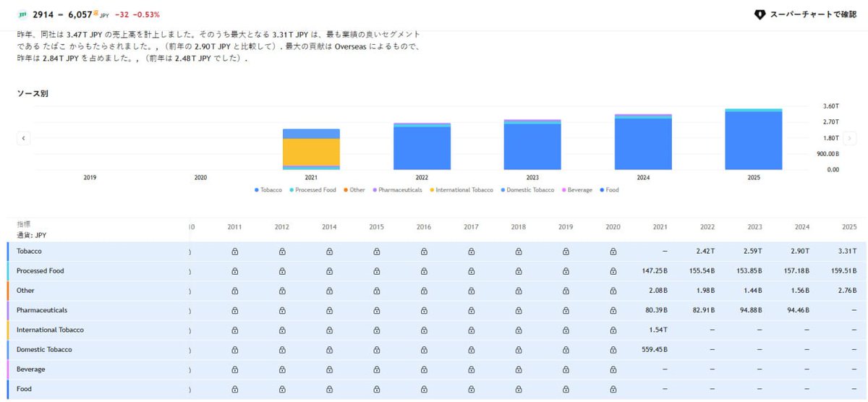
Task: Click the Domestic Tobacco 2021 value 559.45B
Action: click(655, 350)
